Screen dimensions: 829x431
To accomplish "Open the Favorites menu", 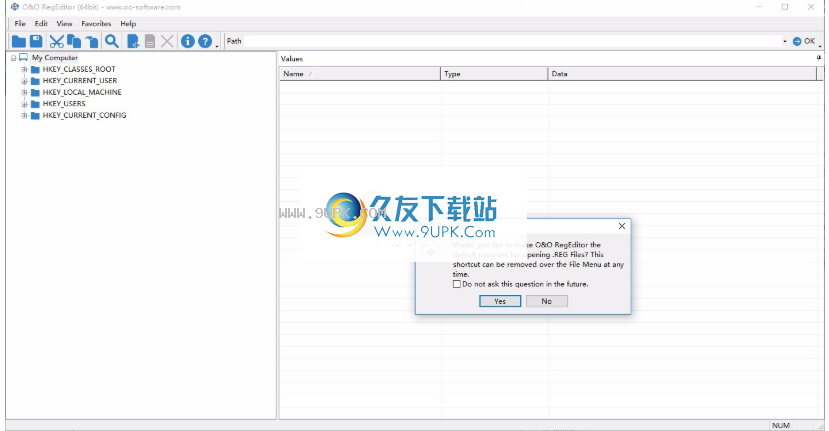I will [96, 24].
